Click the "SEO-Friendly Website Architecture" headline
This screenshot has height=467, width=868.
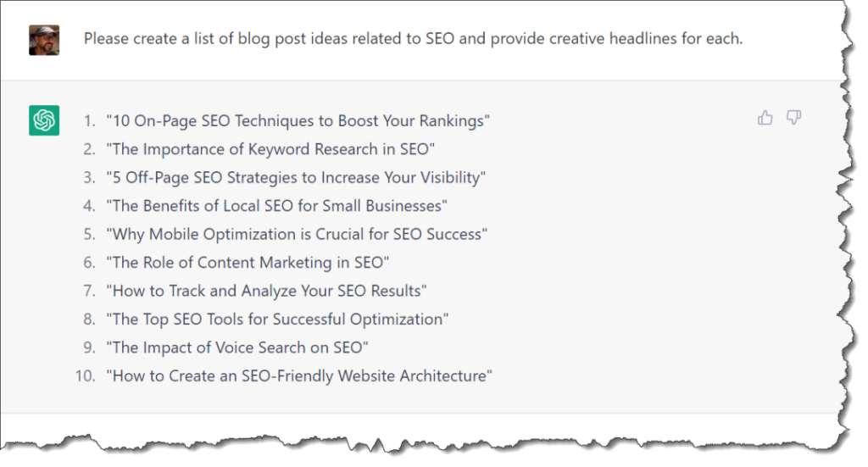299,375
